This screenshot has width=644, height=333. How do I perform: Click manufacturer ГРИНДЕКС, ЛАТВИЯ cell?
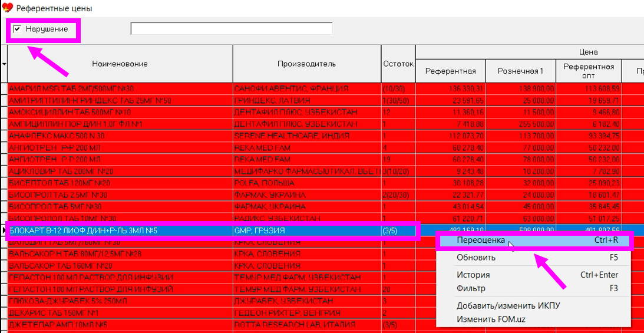[x=307, y=101]
